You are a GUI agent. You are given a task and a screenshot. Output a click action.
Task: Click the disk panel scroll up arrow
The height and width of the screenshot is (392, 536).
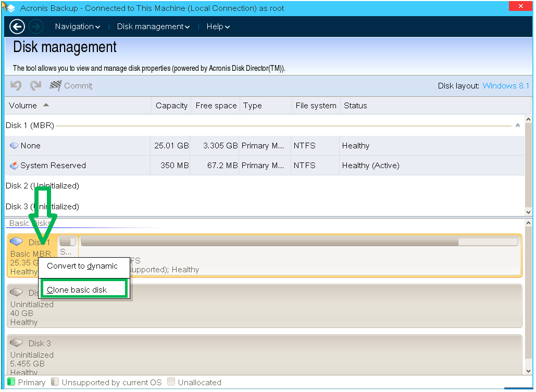tap(529, 223)
